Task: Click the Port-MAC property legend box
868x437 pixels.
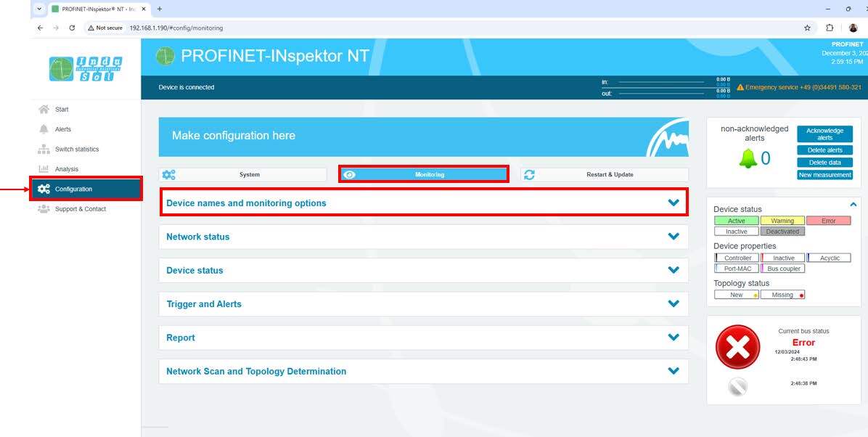Action: pyautogui.click(x=737, y=269)
